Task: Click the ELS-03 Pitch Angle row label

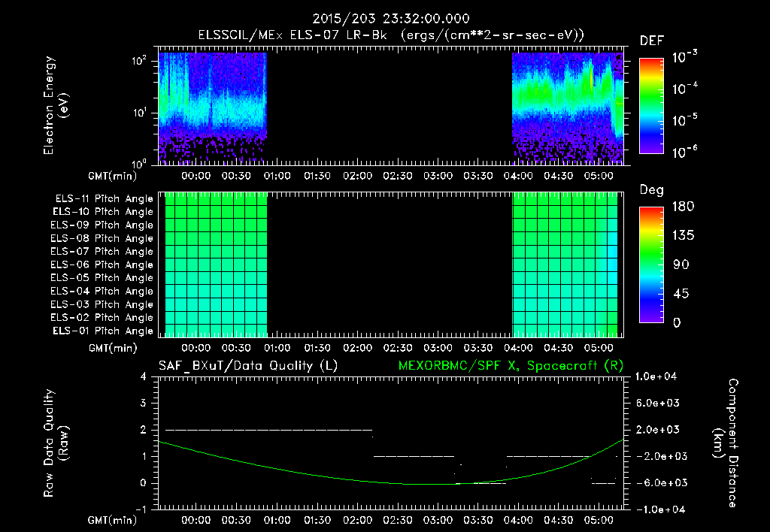Action: pyautogui.click(x=102, y=304)
